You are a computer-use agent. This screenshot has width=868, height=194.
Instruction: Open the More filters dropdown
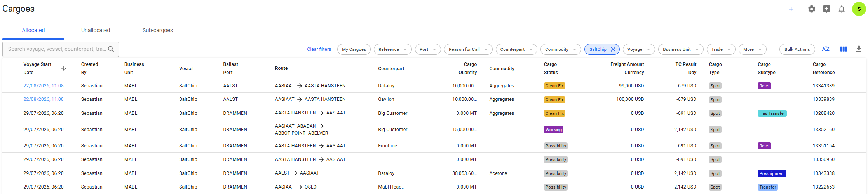click(x=752, y=49)
